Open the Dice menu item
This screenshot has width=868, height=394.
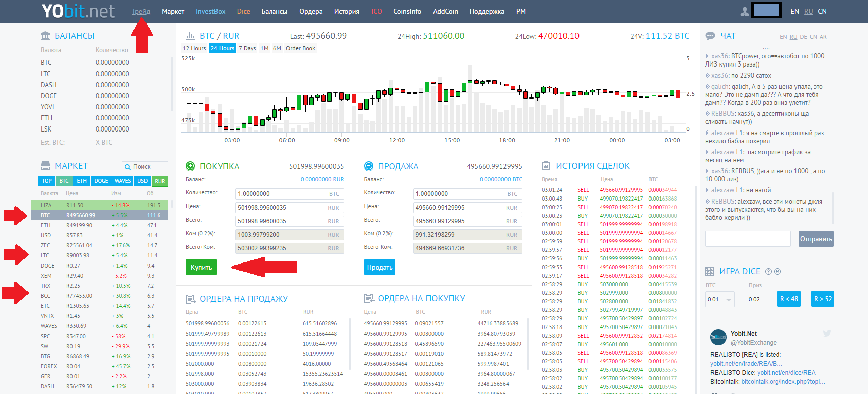[x=243, y=11]
